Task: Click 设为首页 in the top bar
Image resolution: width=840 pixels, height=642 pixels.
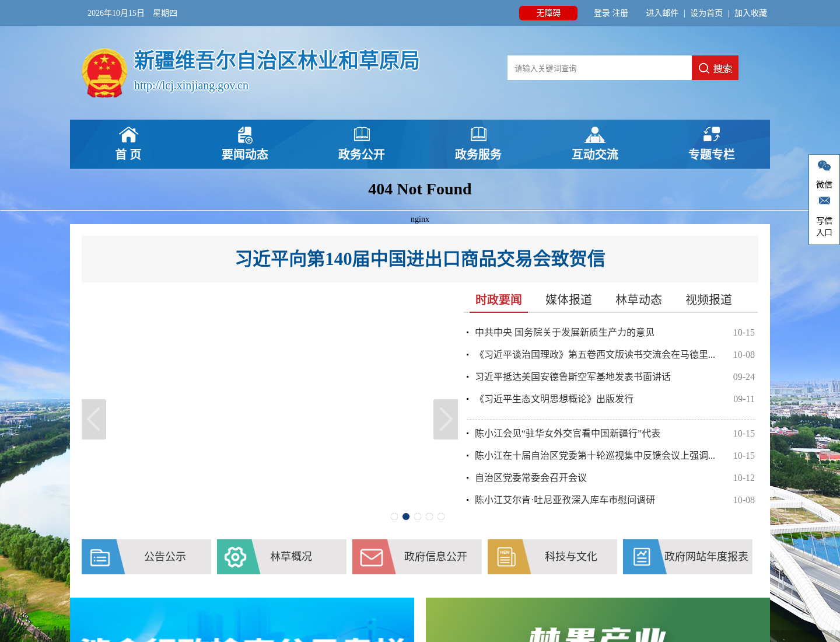Action: pos(706,13)
